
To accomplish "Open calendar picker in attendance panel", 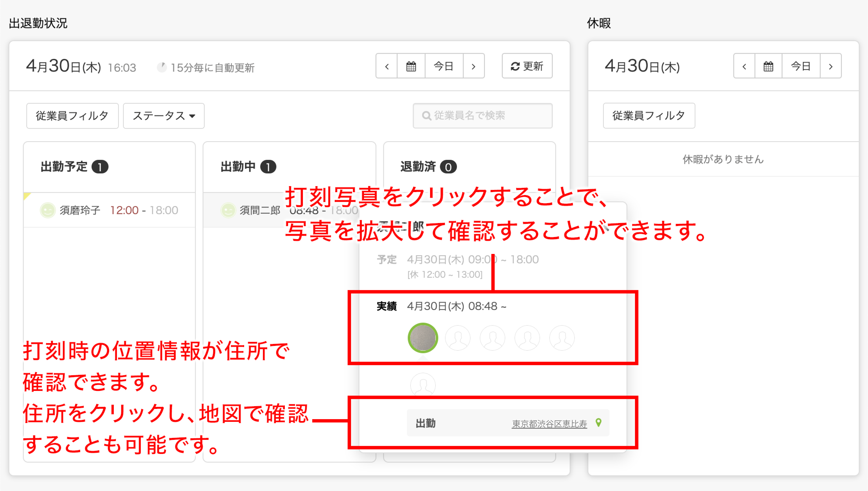I will pyautogui.click(x=411, y=66).
